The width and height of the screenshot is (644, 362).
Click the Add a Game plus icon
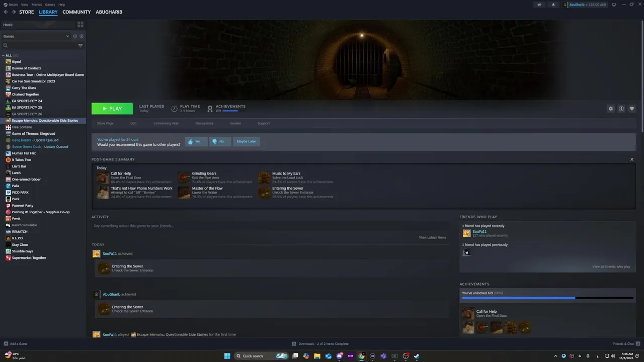6,344
